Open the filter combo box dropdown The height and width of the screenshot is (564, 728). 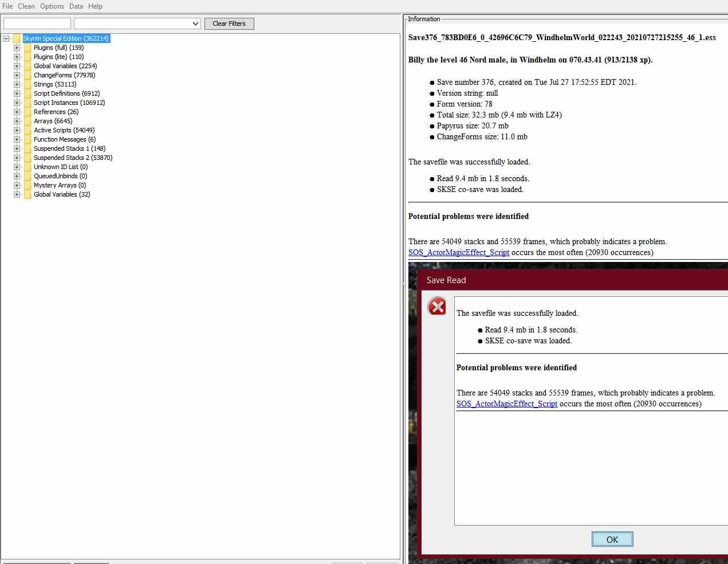coord(195,23)
